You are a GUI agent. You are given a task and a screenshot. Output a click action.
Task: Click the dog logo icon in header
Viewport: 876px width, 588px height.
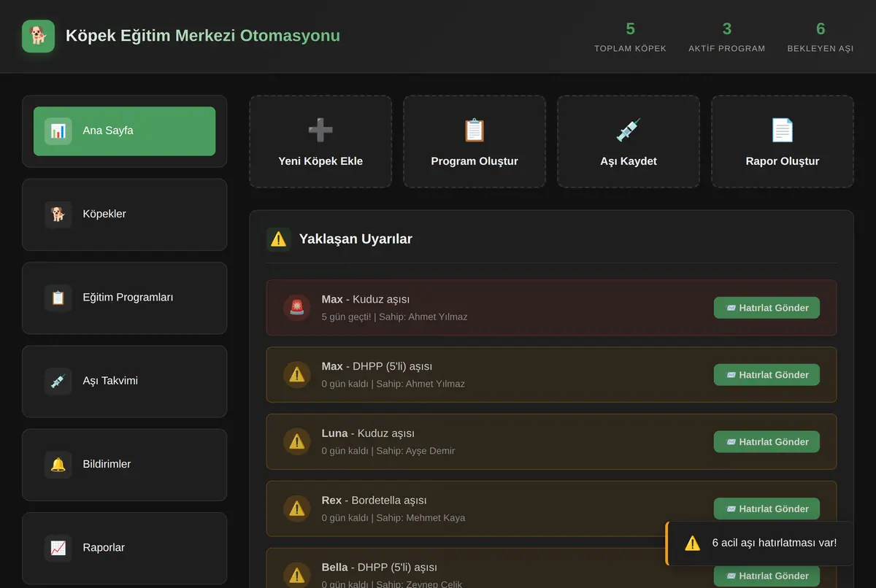(38, 36)
